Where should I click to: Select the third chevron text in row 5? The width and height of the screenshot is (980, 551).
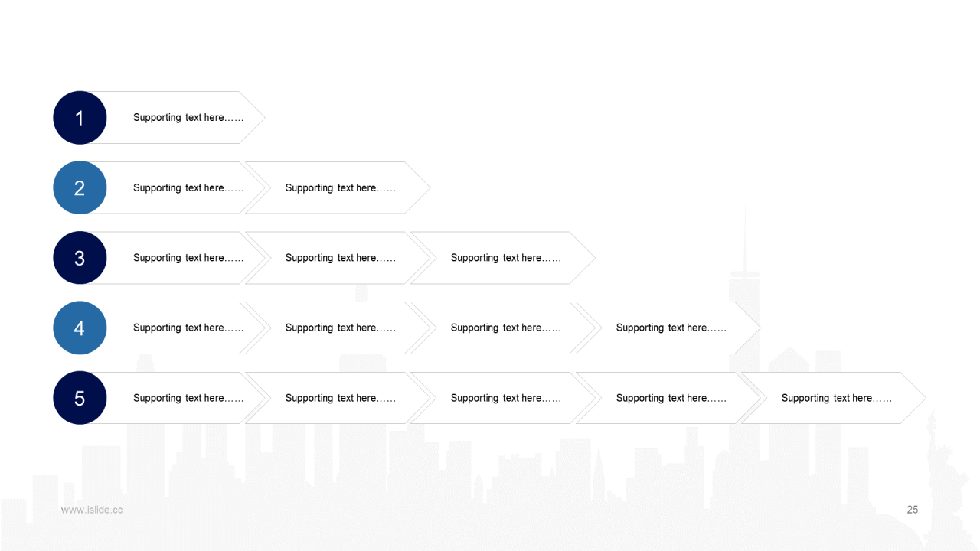[x=506, y=398]
